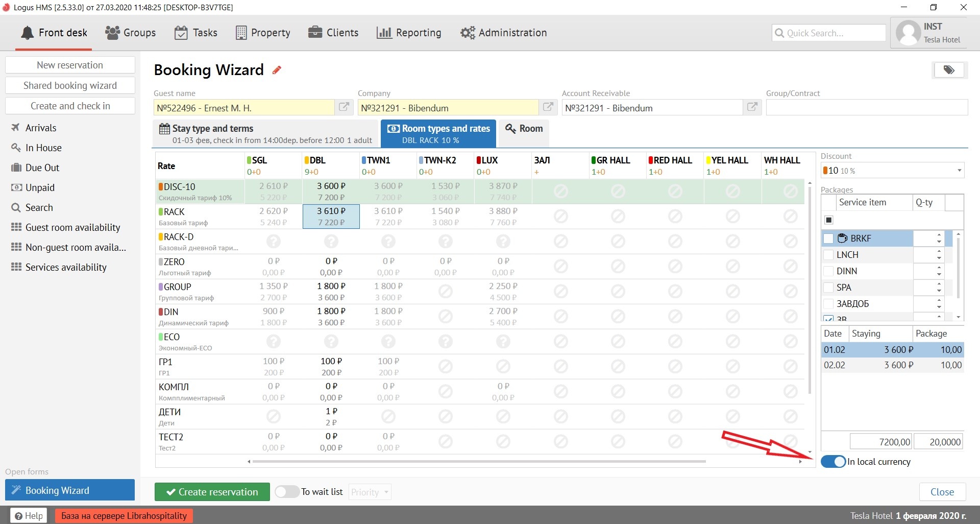980x524 pixels.
Task: Switch to the Stay type and terms tab
Action: coord(265,134)
